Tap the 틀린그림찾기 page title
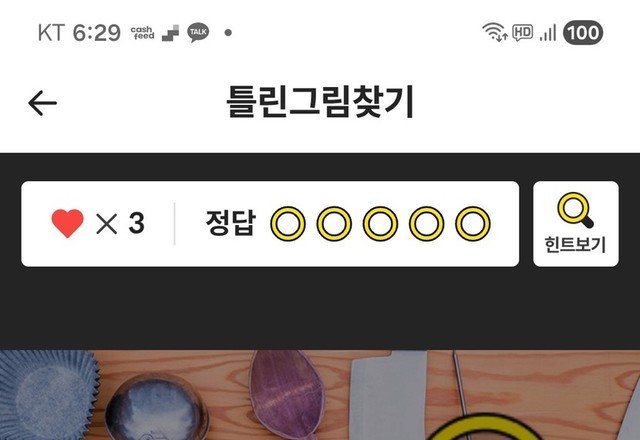The height and width of the screenshot is (440, 640). (320, 102)
